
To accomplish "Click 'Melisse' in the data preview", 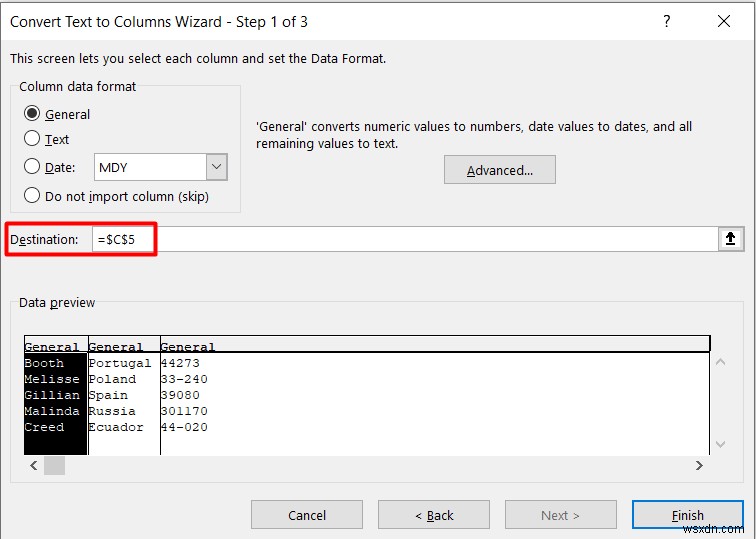I will 52,379.
